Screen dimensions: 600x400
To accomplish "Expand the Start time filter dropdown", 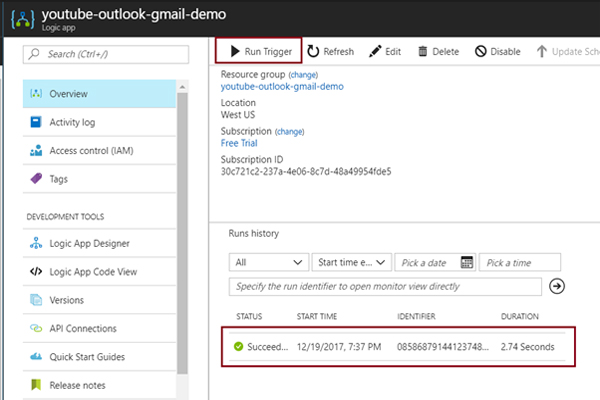I will [x=350, y=262].
